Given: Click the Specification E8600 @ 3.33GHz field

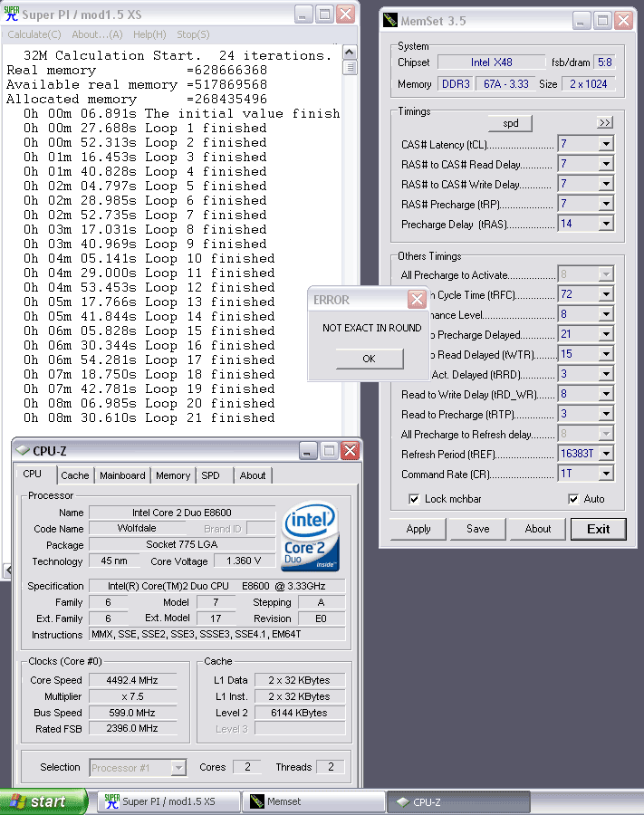Looking at the screenshot, I should coord(216,586).
